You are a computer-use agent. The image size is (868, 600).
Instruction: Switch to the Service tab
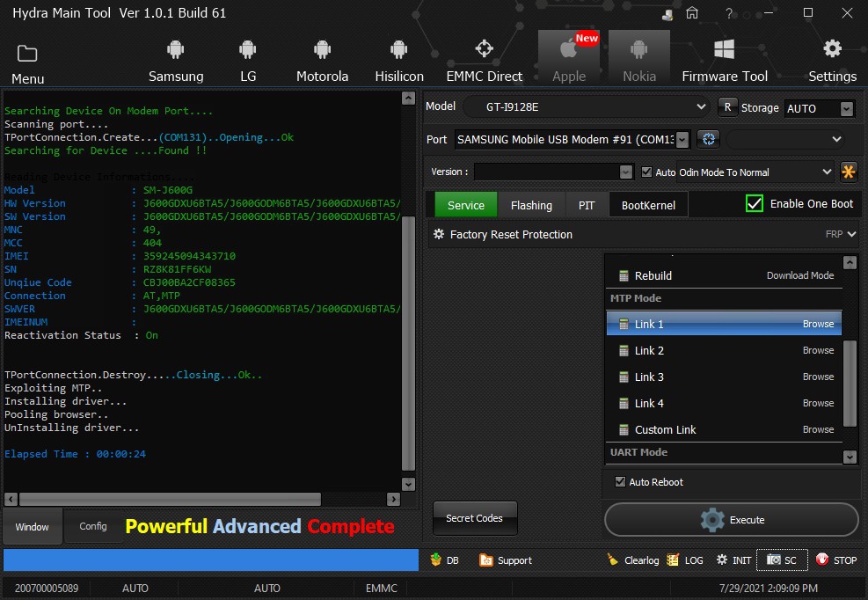point(465,205)
